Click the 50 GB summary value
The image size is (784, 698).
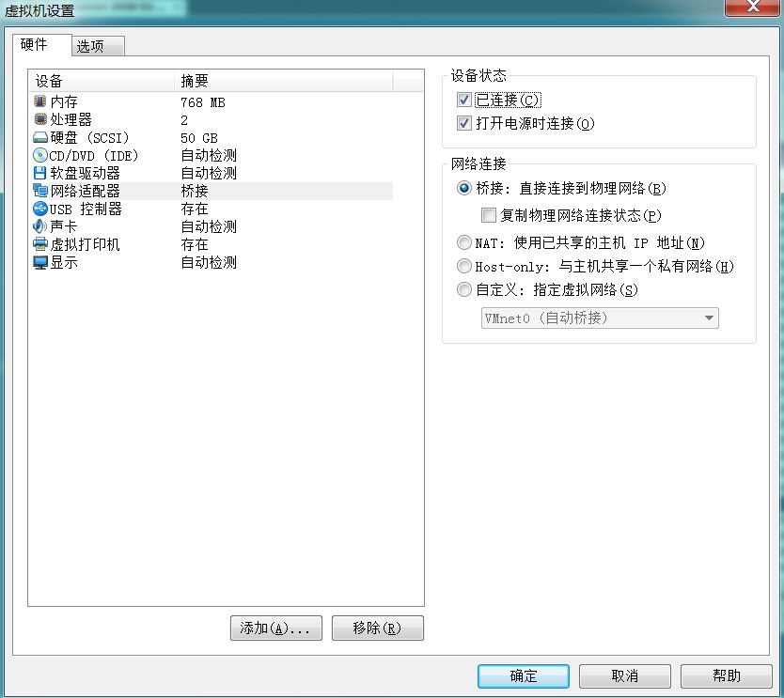[199, 138]
